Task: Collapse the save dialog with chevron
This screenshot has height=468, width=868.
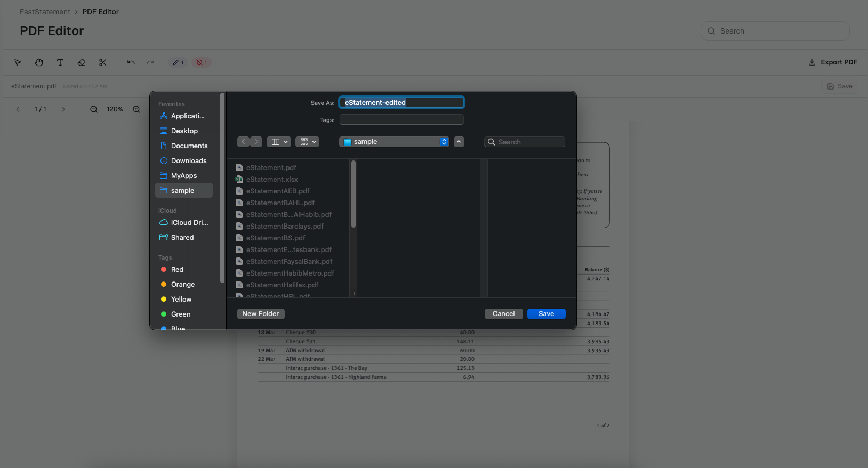Action: [x=459, y=142]
